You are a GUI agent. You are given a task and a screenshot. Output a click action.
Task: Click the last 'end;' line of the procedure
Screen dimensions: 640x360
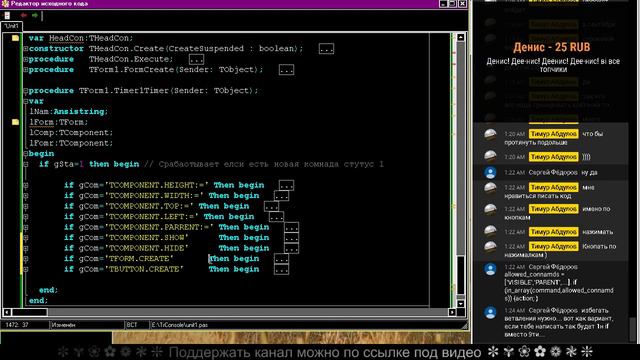(38, 300)
